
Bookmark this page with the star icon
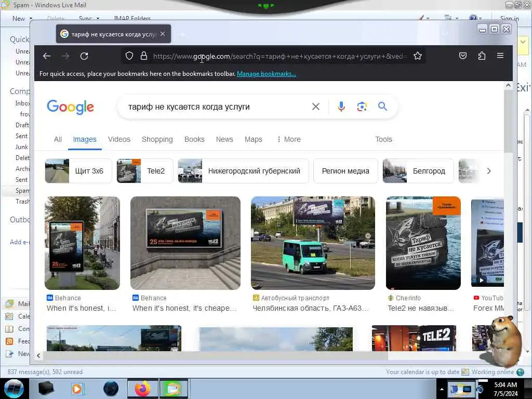pyautogui.click(x=418, y=56)
